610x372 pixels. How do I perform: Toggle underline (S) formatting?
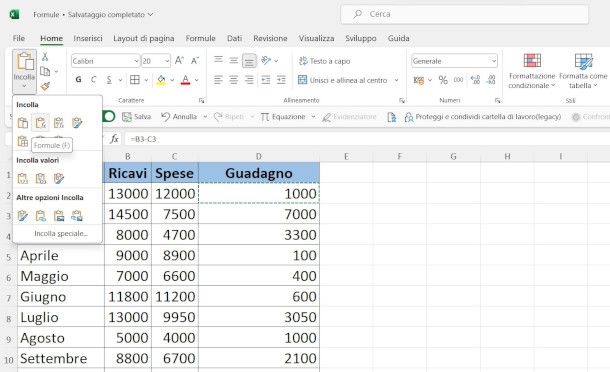(x=109, y=80)
